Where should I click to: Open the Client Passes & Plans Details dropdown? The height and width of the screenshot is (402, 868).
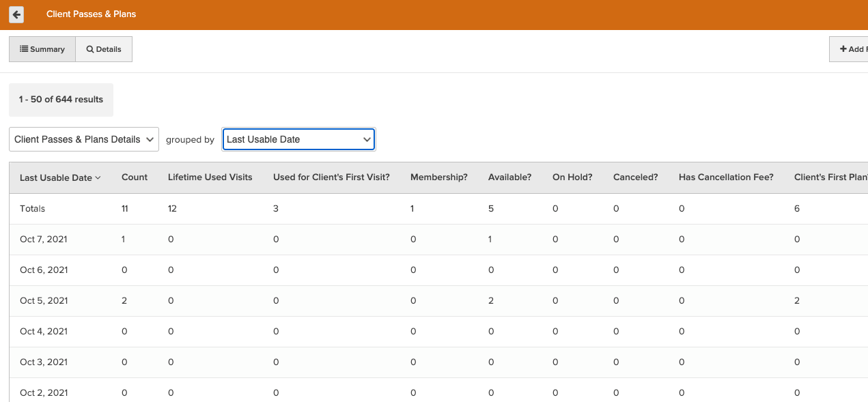84,139
